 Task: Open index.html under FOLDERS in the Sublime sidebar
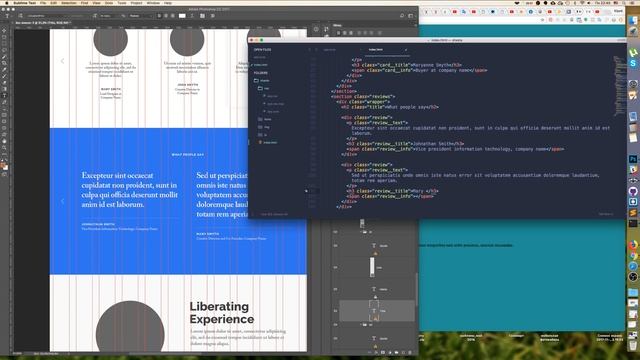(270, 142)
